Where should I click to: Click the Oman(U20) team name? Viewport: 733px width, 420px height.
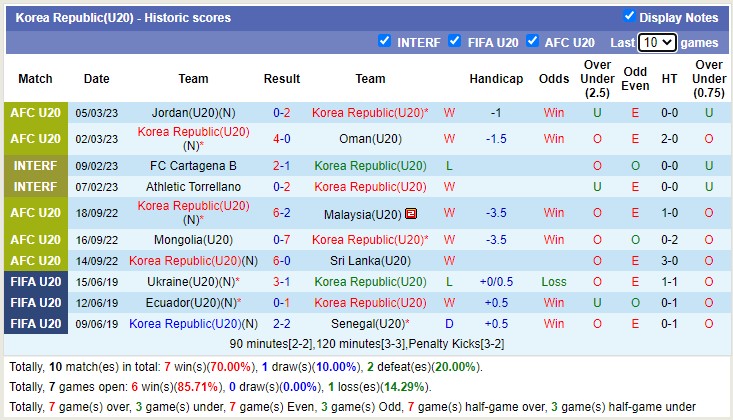click(370, 139)
